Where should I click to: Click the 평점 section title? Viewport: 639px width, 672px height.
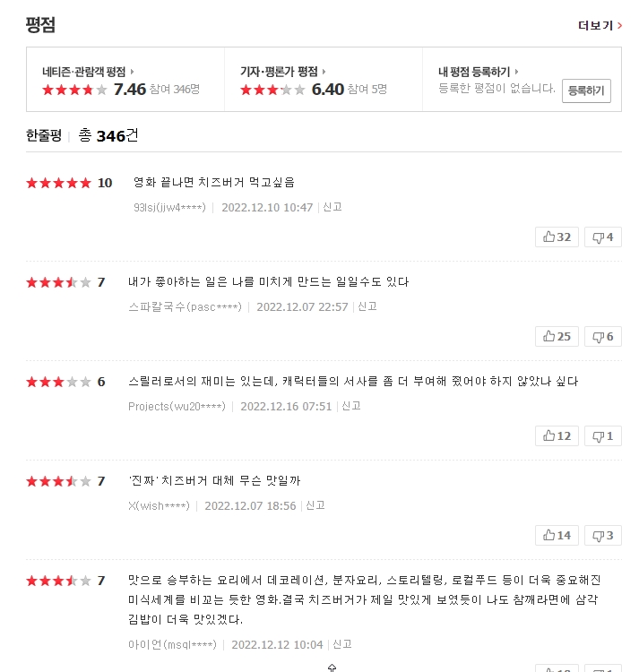[41, 25]
